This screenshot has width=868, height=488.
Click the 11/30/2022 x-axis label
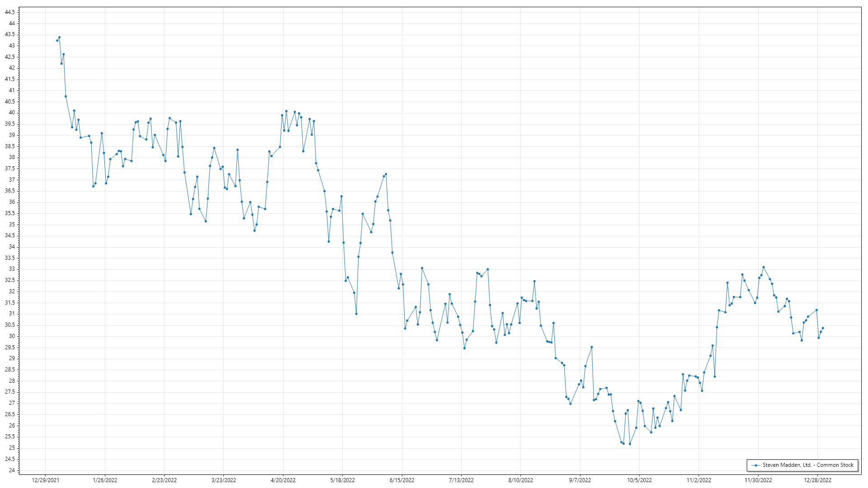(x=758, y=480)
